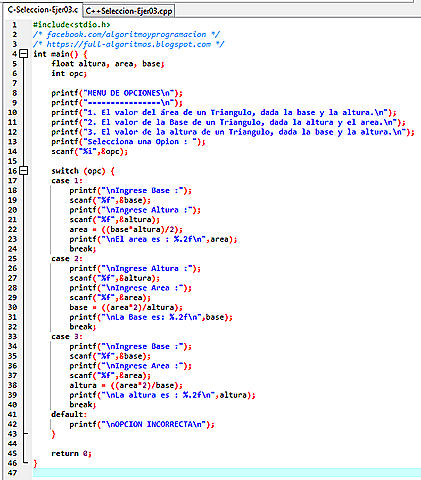This screenshot has width=421, height=480.
Task: Collapse the main function fold at line 4
Action: [24, 54]
